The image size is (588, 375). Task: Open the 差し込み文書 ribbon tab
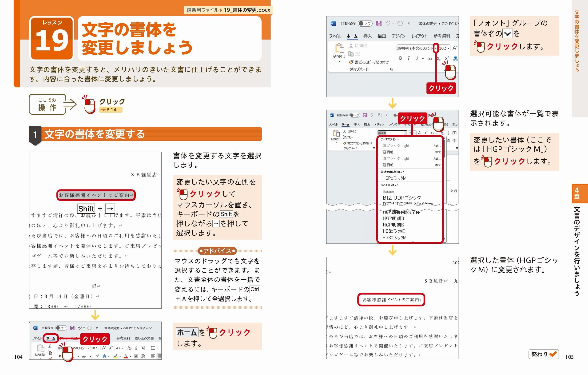tap(144, 338)
